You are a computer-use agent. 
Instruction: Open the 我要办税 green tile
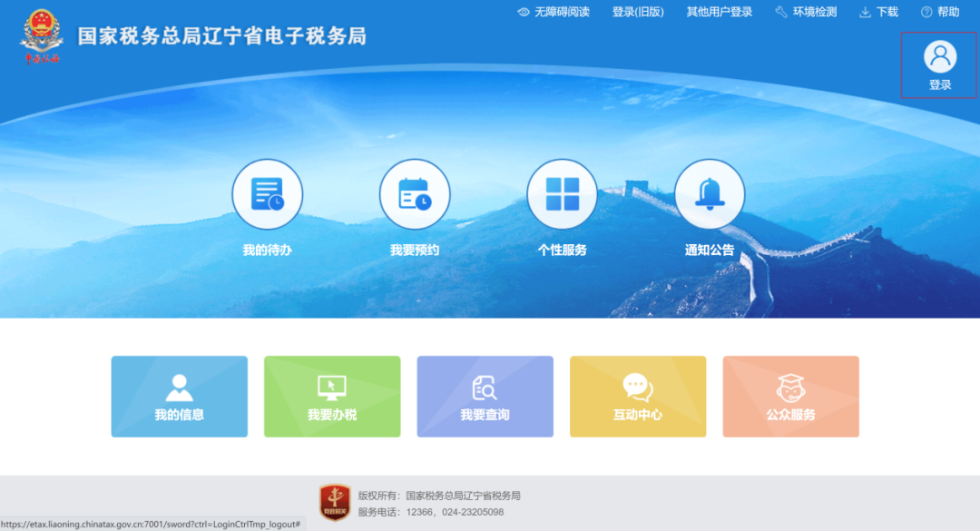(332, 397)
